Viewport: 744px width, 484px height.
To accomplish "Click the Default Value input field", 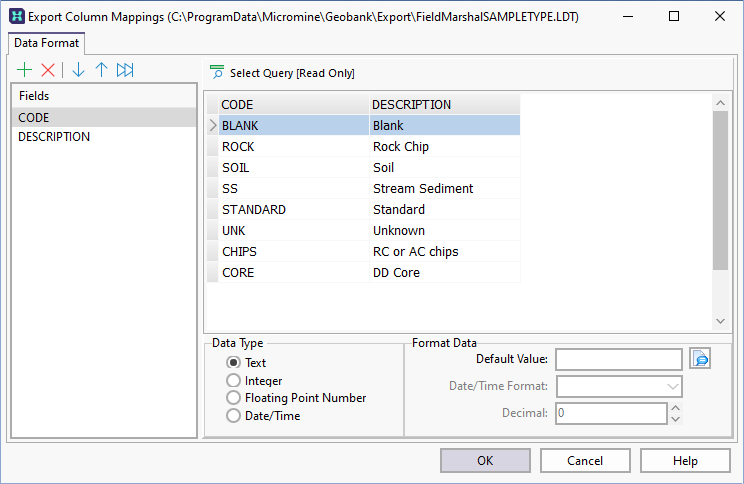I will [618, 359].
